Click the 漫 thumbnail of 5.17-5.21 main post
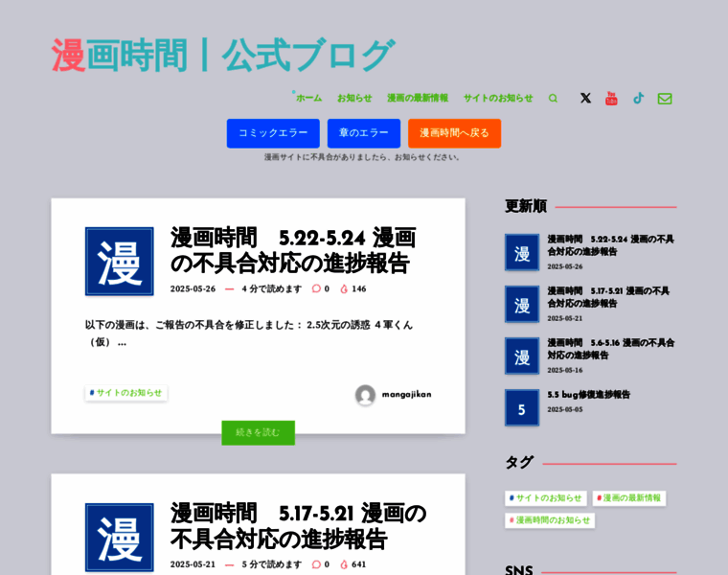Screen dimensions: 728x575 pyautogui.click(x=120, y=538)
